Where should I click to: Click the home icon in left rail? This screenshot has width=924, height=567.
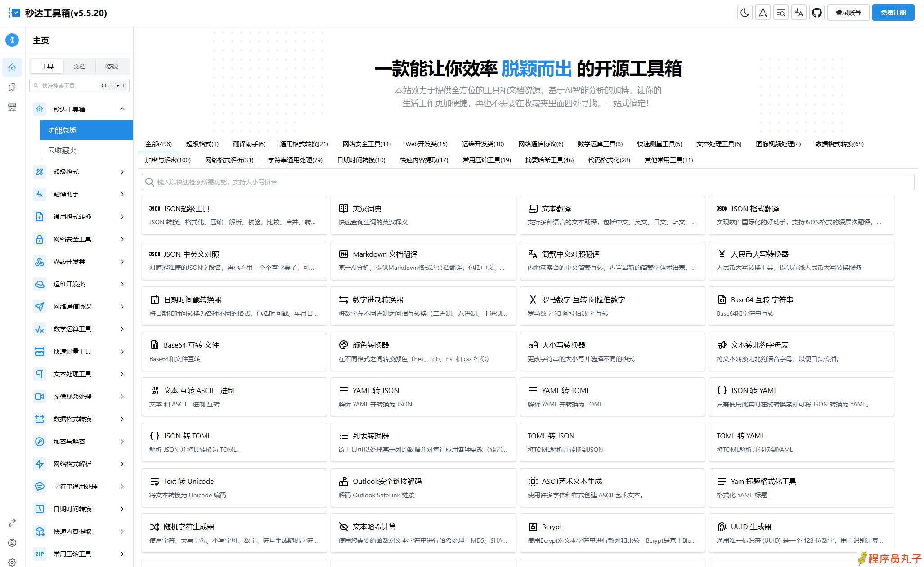(x=12, y=67)
